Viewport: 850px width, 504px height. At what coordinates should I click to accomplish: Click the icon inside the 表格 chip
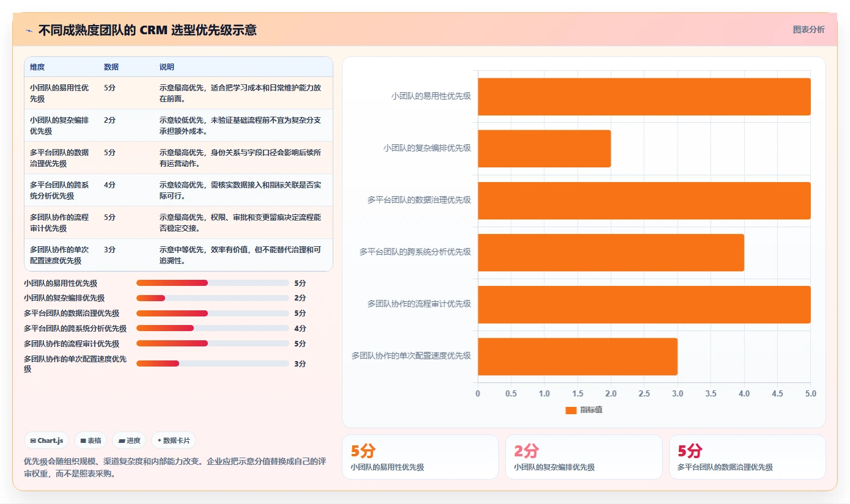click(83, 440)
